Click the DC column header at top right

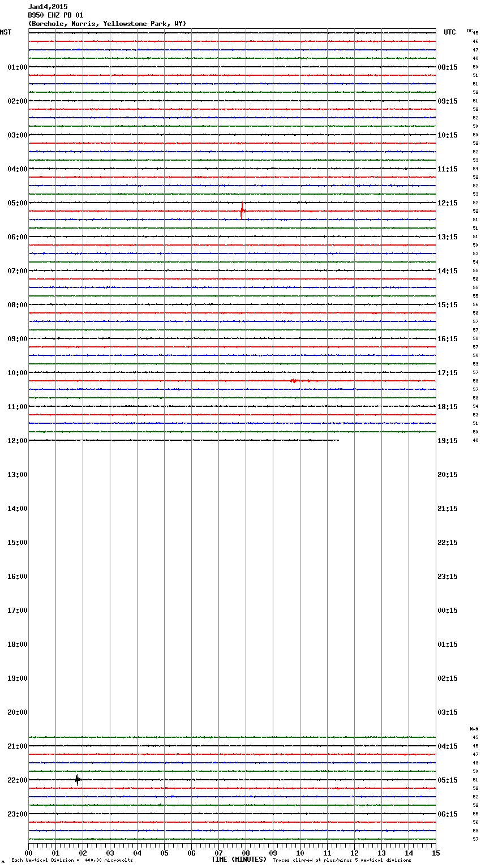click(470, 31)
